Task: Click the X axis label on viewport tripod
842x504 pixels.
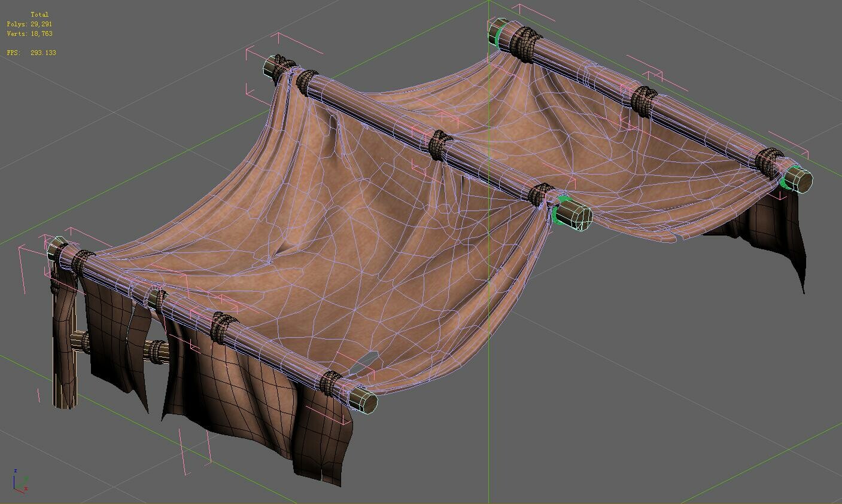Action: click(26, 489)
